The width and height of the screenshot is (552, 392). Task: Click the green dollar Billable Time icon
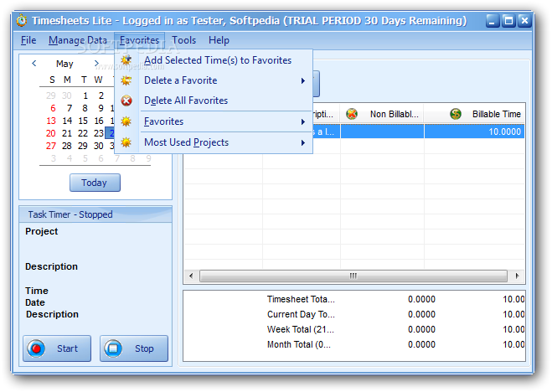(456, 114)
